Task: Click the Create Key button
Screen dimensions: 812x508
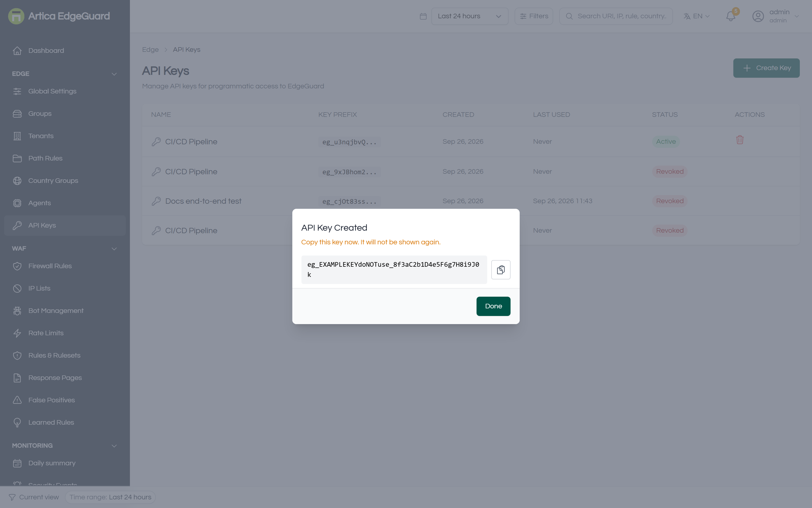Action: (x=766, y=68)
